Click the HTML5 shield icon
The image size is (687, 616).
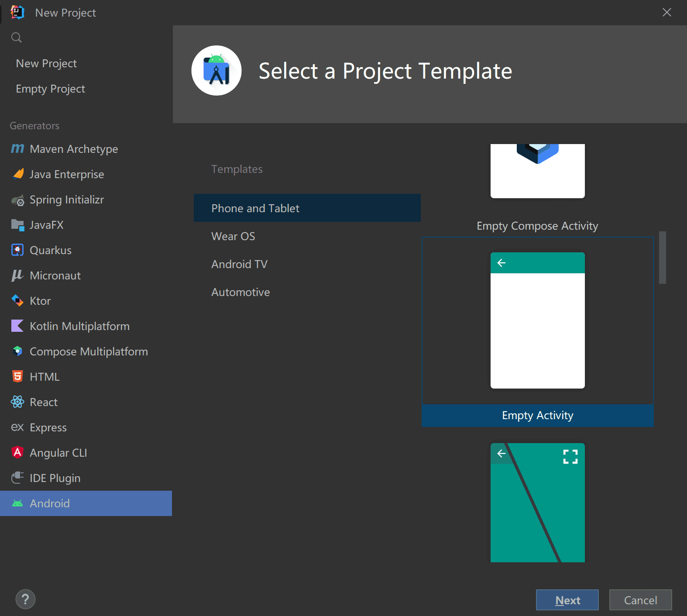pyautogui.click(x=17, y=376)
